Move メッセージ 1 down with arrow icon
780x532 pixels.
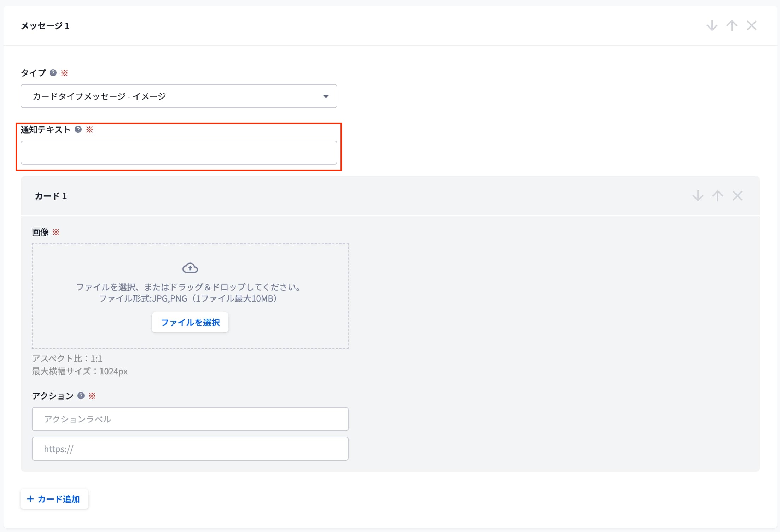712,25
